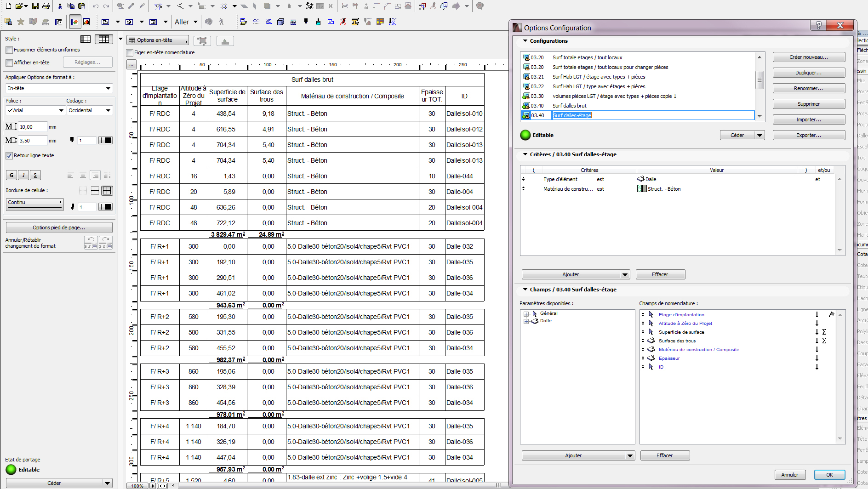Select center text alignment icon

coord(83,175)
